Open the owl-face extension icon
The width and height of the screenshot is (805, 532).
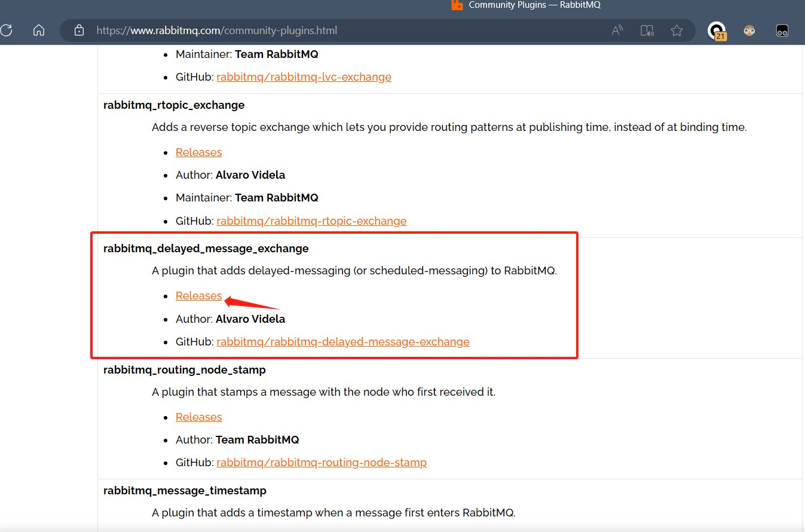749,30
